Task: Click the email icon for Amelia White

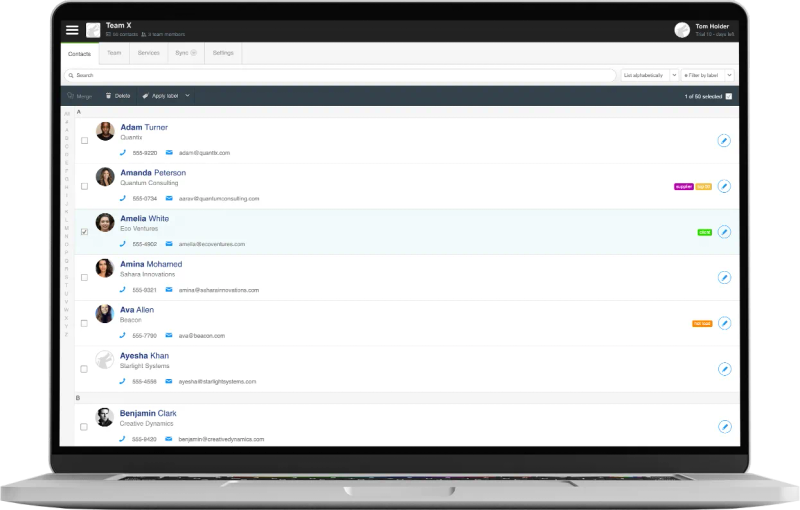Action: coord(169,244)
